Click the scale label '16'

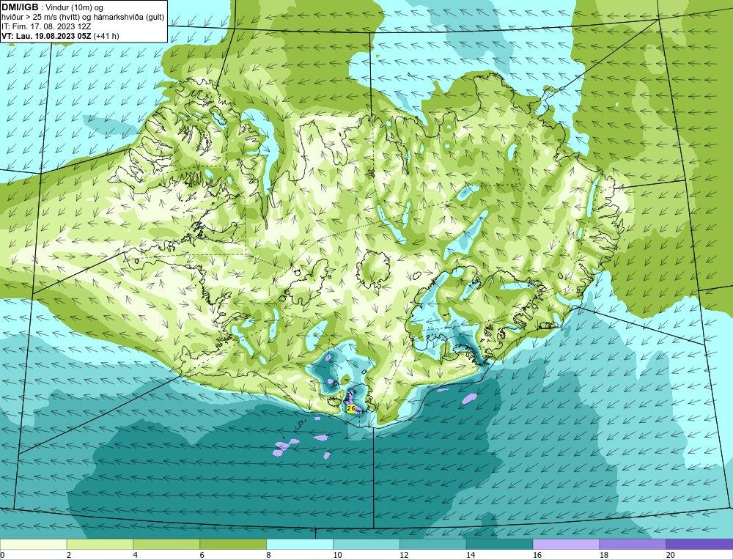click(x=537, y=555)
